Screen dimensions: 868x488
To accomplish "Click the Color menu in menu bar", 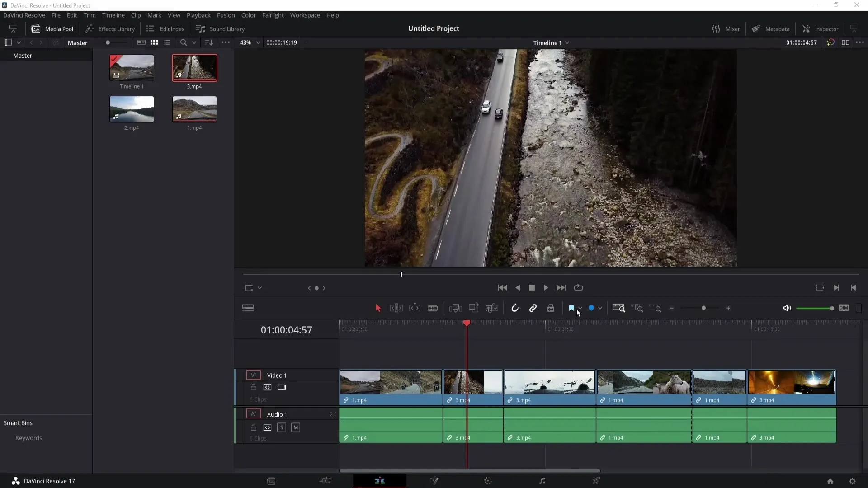I will click(x=249, y=15).
